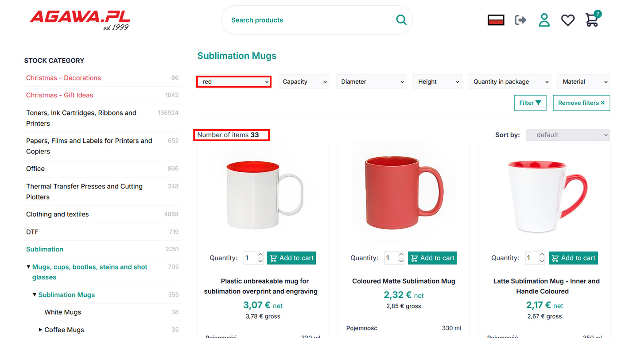Image resolution: width=644 pixels, height=338 pixels.
Task: Expand the Coffee Mugs subcategory arrow
Action: pyautogui.click(x=41, y=330)
